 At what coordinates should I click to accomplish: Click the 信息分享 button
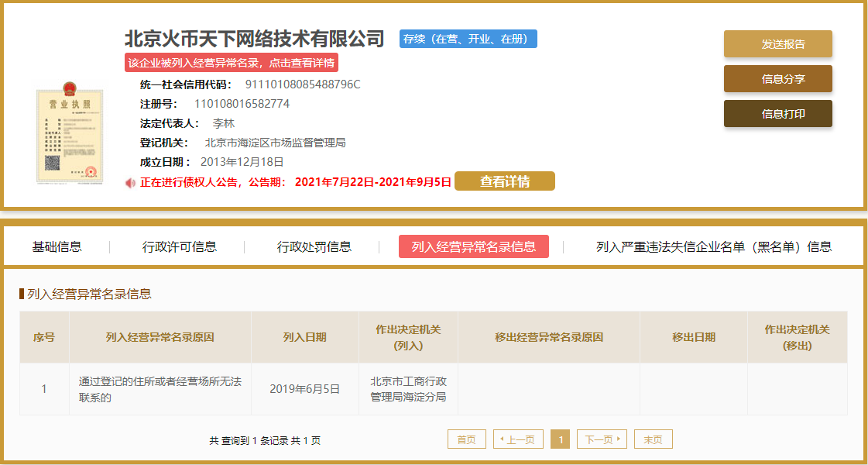(777, 79)
